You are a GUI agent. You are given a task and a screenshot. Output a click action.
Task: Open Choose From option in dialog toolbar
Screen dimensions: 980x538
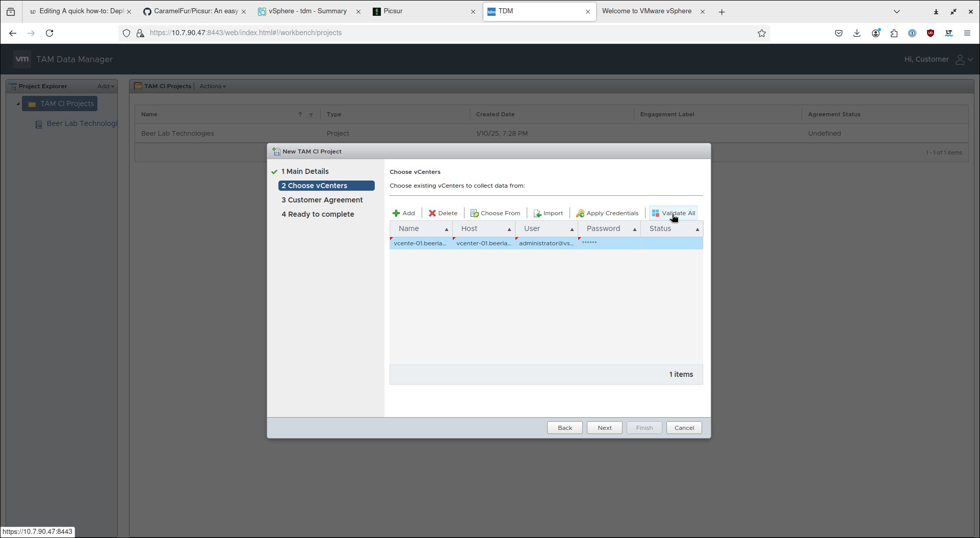pos(495,213)
